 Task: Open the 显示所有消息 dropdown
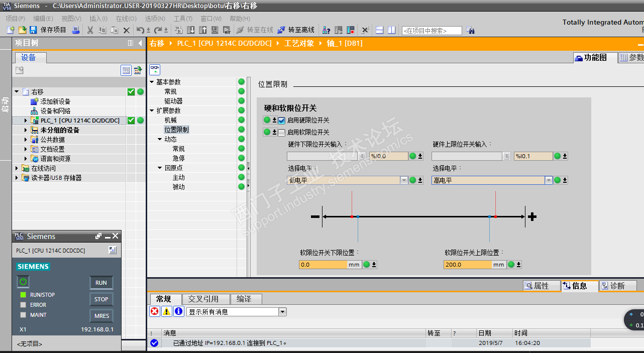282,312
